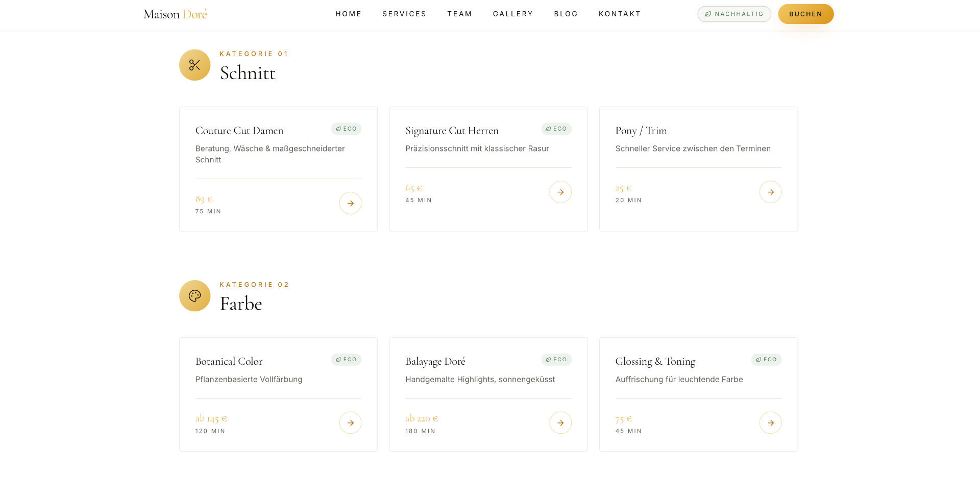Click the scissors icon for Schnitt category

(x=194, y=65)
